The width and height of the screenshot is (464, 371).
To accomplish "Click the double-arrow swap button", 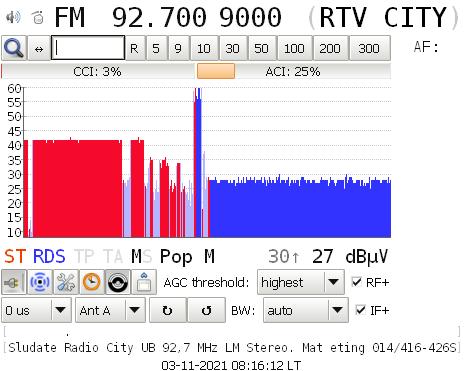I will (x=39, y=49).
